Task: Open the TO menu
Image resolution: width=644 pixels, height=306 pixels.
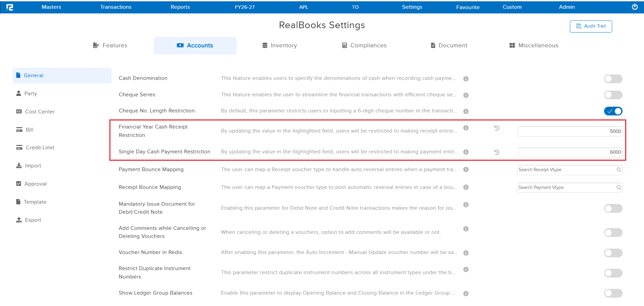Action: click(355, 7)
